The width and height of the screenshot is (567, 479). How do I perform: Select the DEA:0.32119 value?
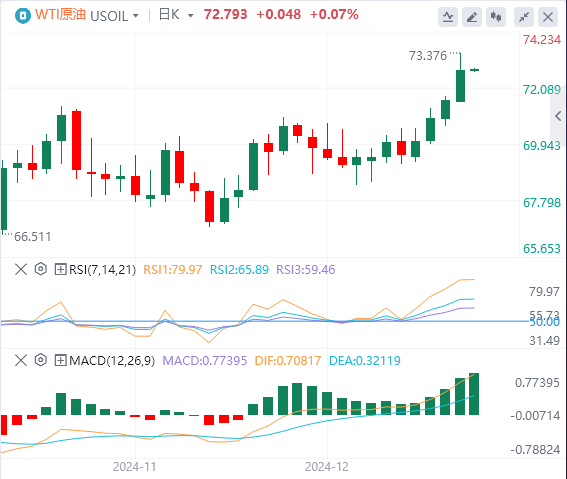point(364,360)
